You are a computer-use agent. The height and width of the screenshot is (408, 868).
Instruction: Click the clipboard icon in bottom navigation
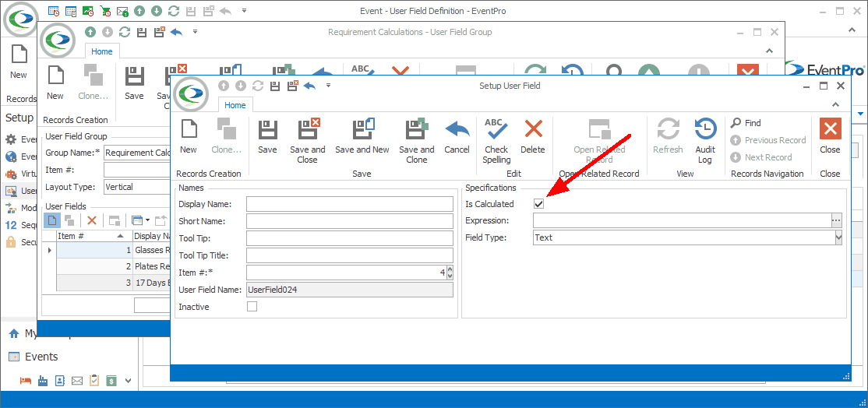click(94, 380)
